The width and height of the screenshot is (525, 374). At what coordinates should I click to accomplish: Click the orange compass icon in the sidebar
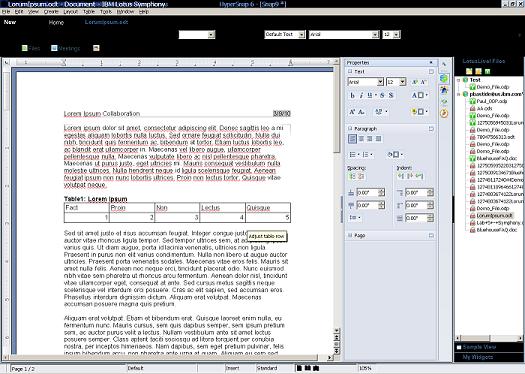tap(444, 114)
